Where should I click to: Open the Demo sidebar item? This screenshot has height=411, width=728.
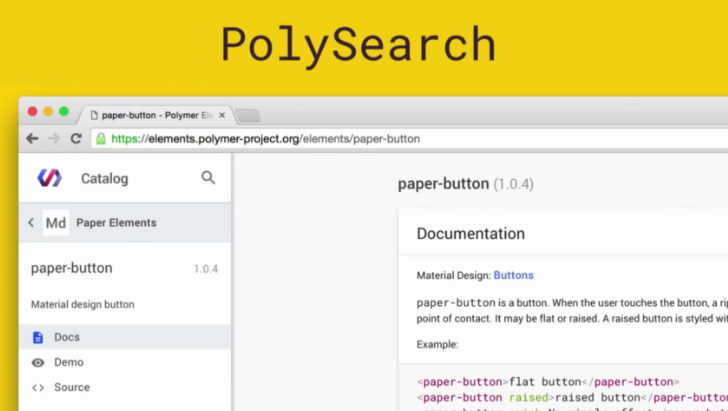coord(124,362)
